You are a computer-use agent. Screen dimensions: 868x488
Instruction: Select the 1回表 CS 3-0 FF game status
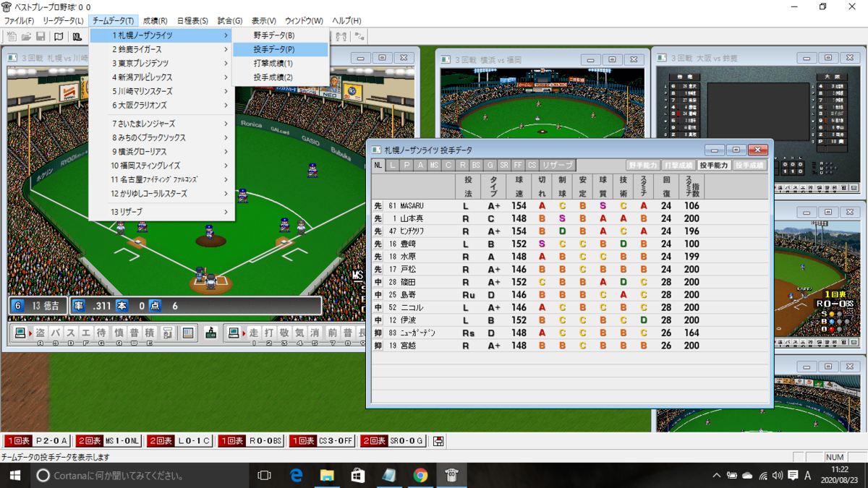[x=322, y=440]
